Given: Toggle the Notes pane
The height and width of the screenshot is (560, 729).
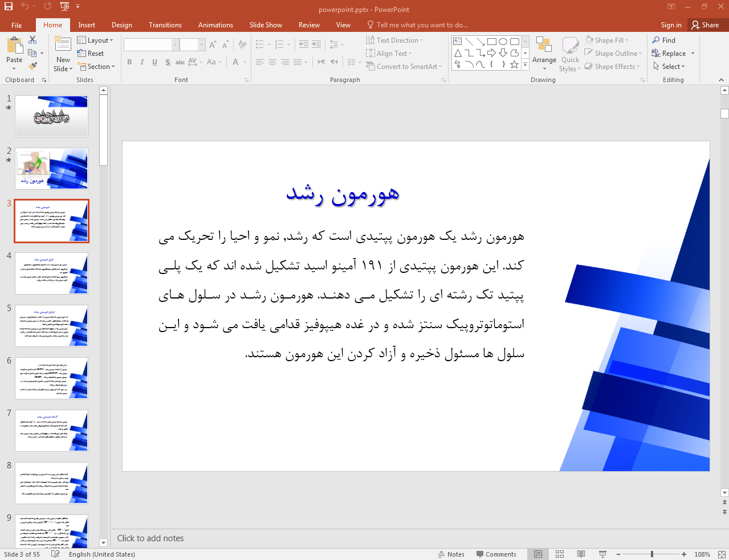Looking at the screenshot, I should (451, 554).
